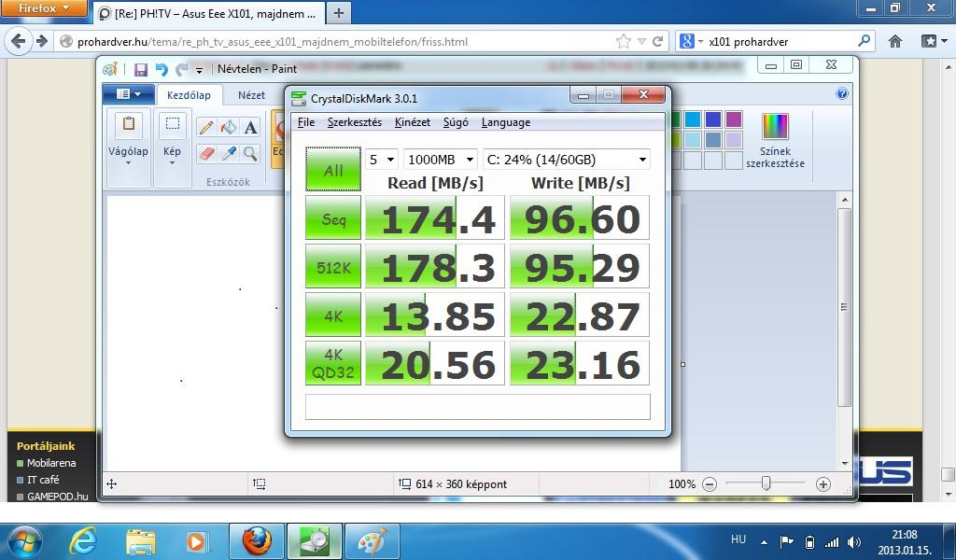Expand the Kép group in Paint
Image resolution: width=956 pixels, height=560 pixels.
point(173,150)
